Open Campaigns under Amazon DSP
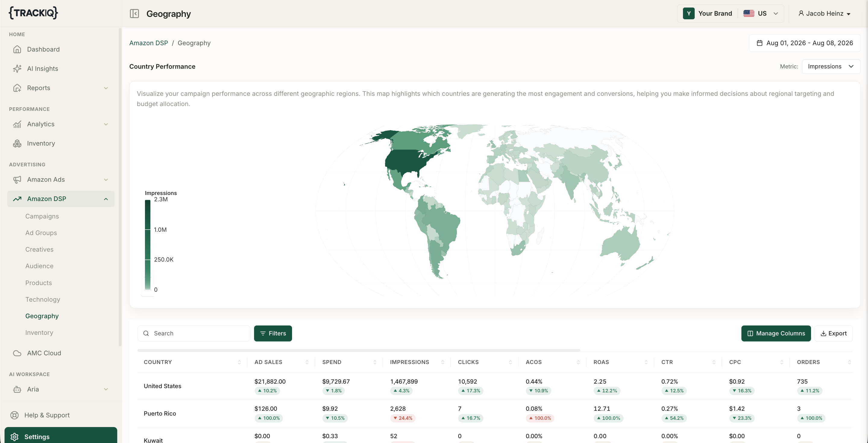Screen dimensions: 868x443 [x=42, y=216]
